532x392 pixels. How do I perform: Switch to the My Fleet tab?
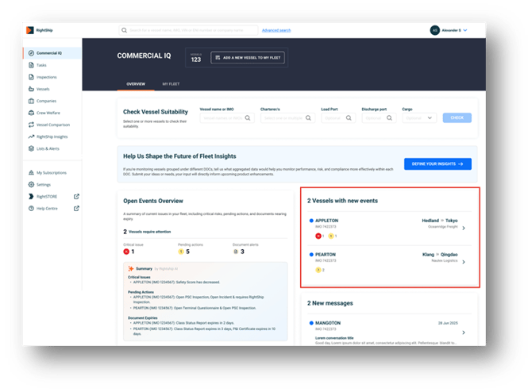click(x=171, y=83)
